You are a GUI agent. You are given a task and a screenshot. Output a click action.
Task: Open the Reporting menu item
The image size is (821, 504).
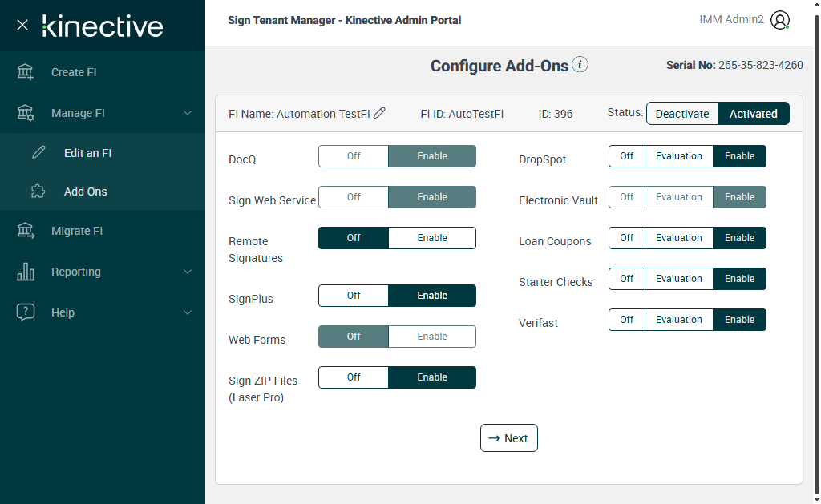[x=103, y=271]
